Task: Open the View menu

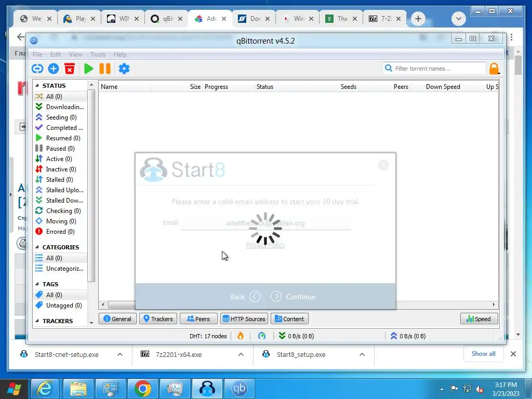Action: (x=75, y=54)
